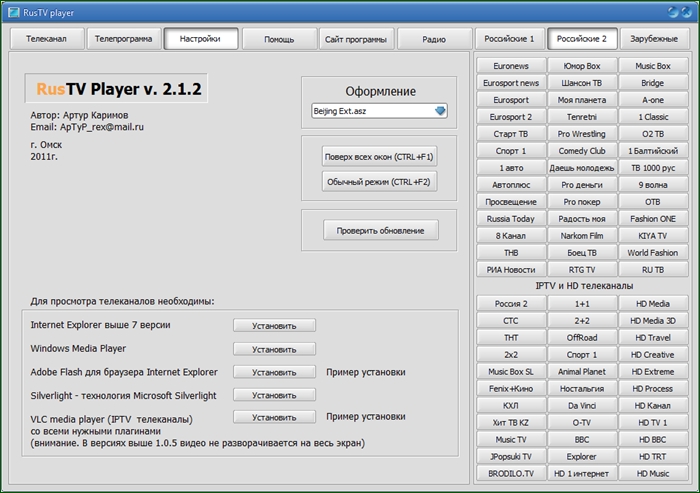The width and height of the screenshot is (700, 493).
Task: Install Internet Explorer via its Установить button
Action: click(x=274, y=326)
